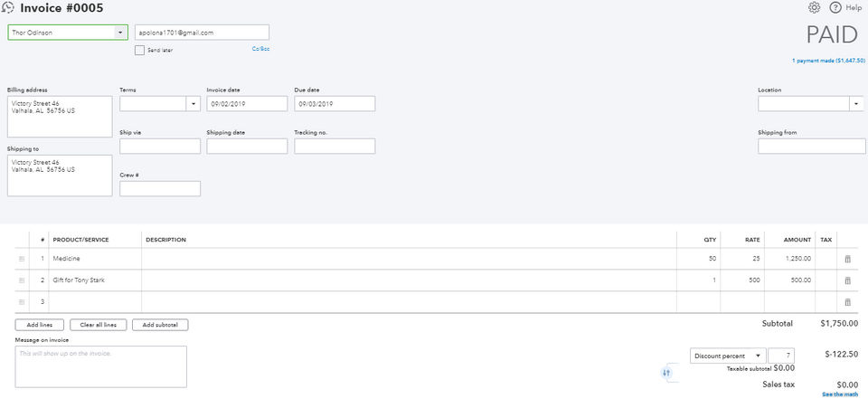The width and height of the screenshot is (868, 399).
Task: Delete line 1 Medicine with trash icon
Action: 847,259
